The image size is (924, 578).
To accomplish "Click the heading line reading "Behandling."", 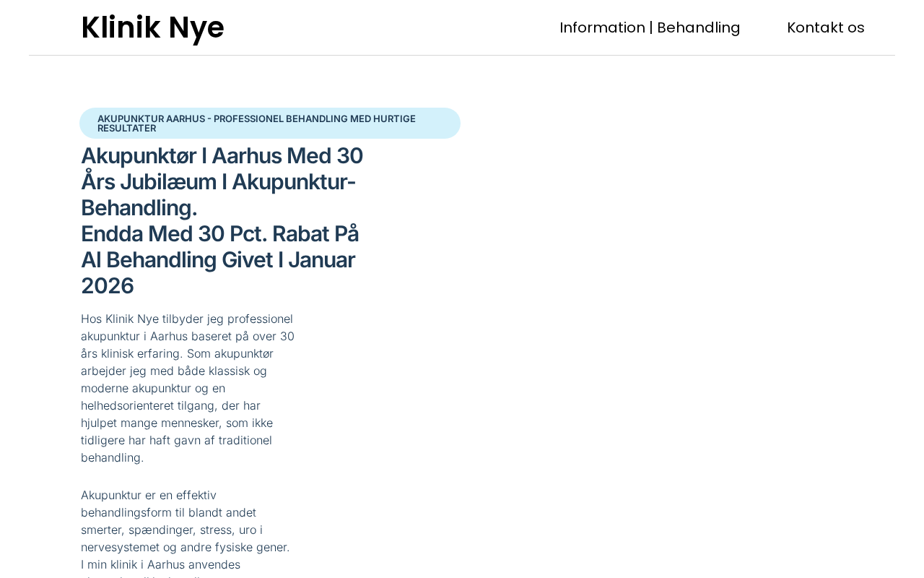I will (x=139, y=208).
